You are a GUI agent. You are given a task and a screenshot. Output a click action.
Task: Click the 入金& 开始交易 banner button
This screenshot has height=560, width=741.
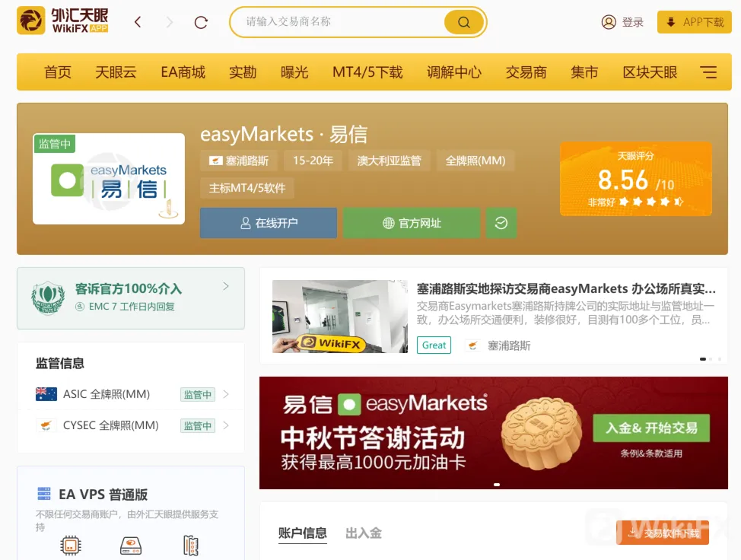[x=651, y=428]
